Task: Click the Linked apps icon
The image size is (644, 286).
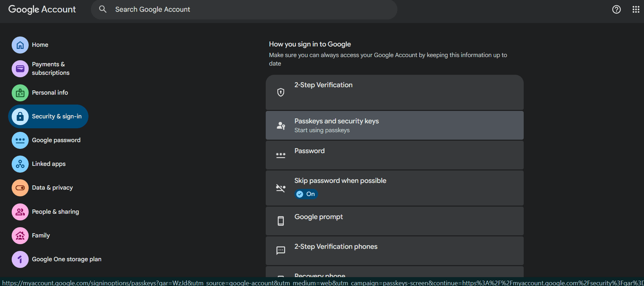Action: [x=20, y=164]
